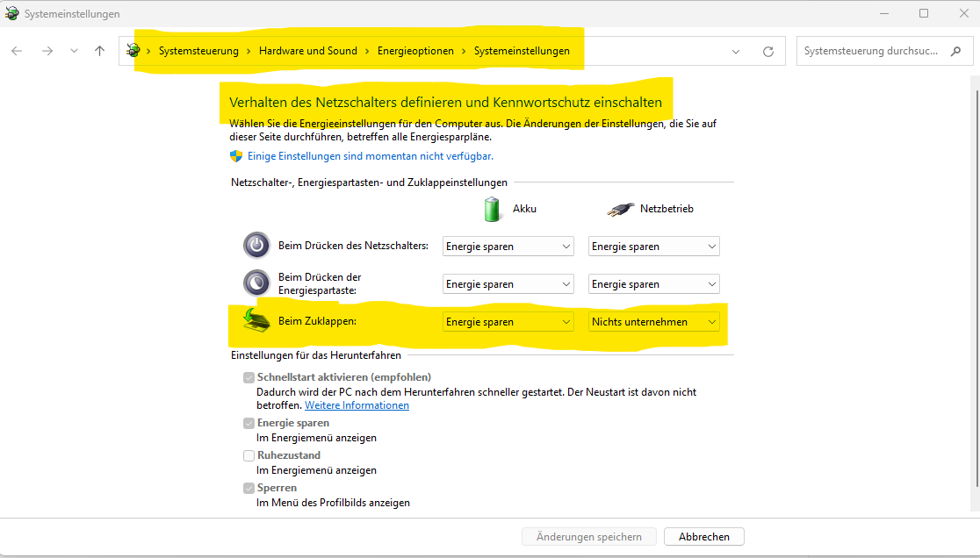Open recent locations chevron beside navigation arrows
Screen dimensions: 980x558
(74, 51)
